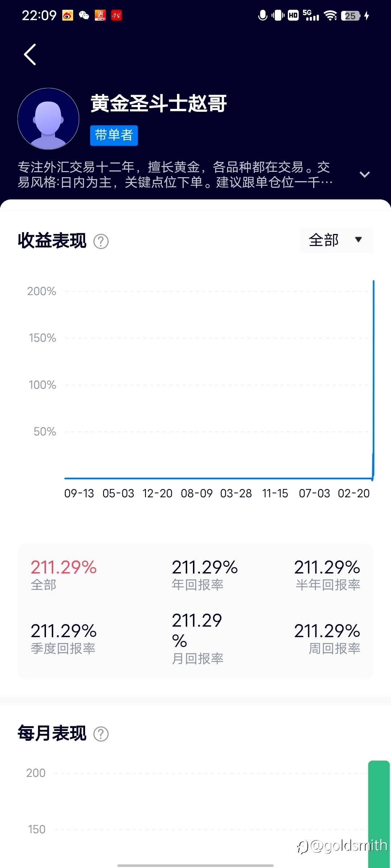391x868 pixels.
Task: Select the 周回报率 stat
Action: 327,638
